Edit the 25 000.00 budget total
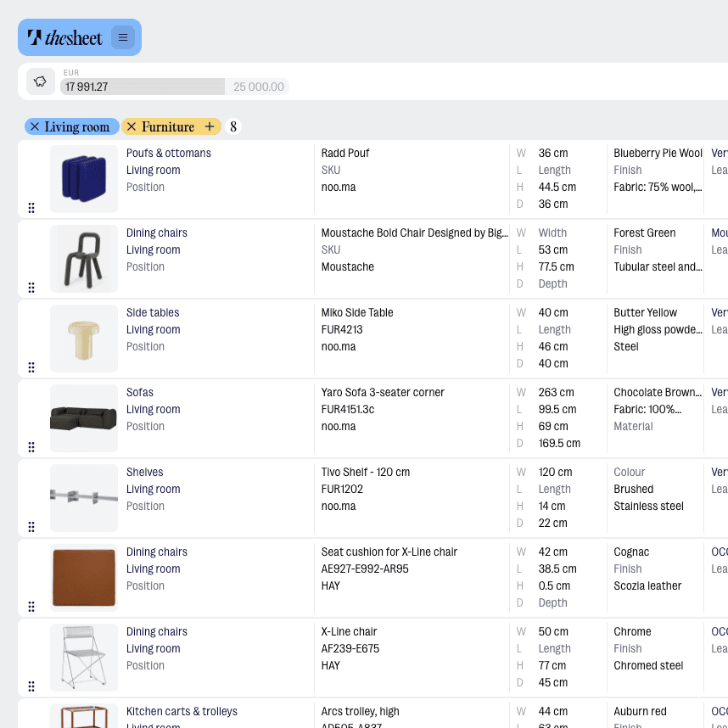728x728 pixels. (259, 87)
